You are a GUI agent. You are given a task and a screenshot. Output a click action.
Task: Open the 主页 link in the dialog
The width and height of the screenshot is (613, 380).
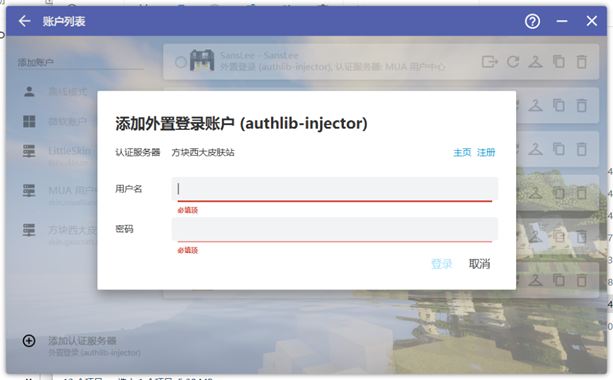tap(462, 152)
